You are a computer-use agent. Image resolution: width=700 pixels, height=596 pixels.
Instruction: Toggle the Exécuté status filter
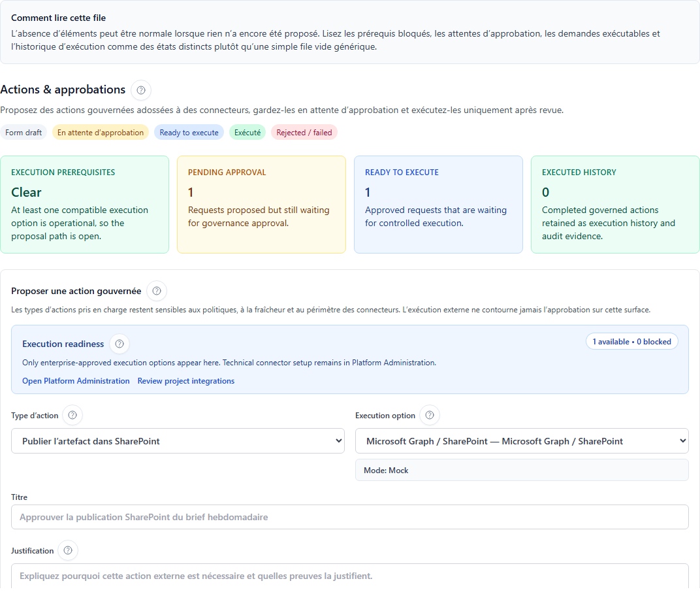pyautogui.click(x=247, y=132)
